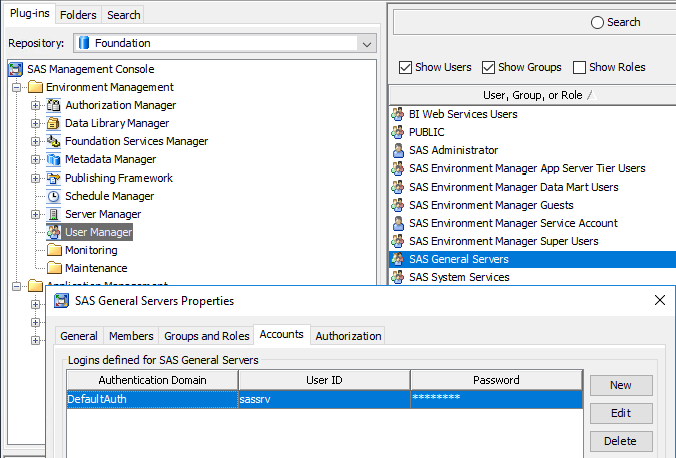Image resolution: width=676 pixels, height=458 pixels.
Task: Sort by User, Group, or Role header
Action: click(532, 95)
